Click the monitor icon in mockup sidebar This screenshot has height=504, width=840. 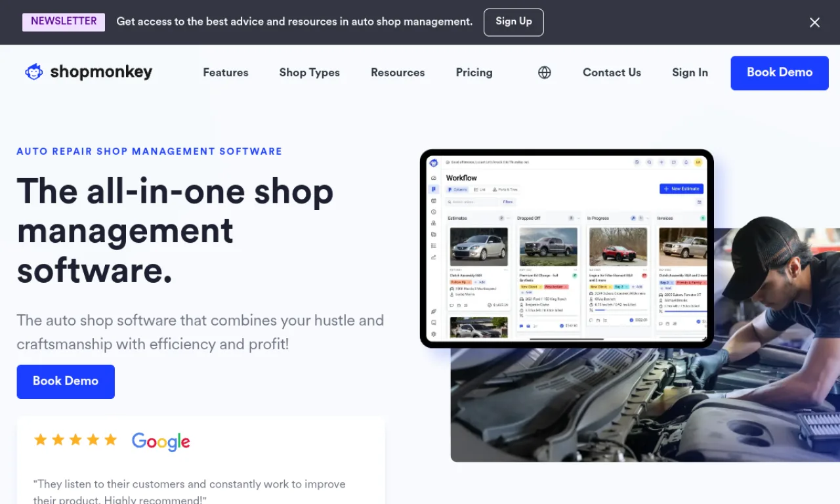click(434, 322)
